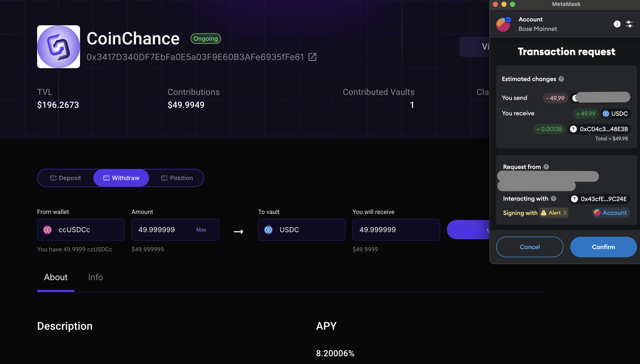Open the About tab
This screenshot has width=640, height=364.
point(56,277)
